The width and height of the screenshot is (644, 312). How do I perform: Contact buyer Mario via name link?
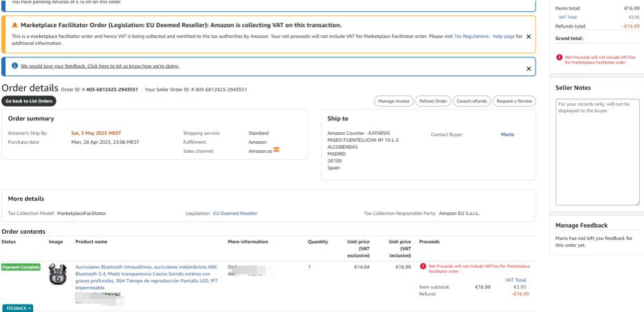[507, 134]
